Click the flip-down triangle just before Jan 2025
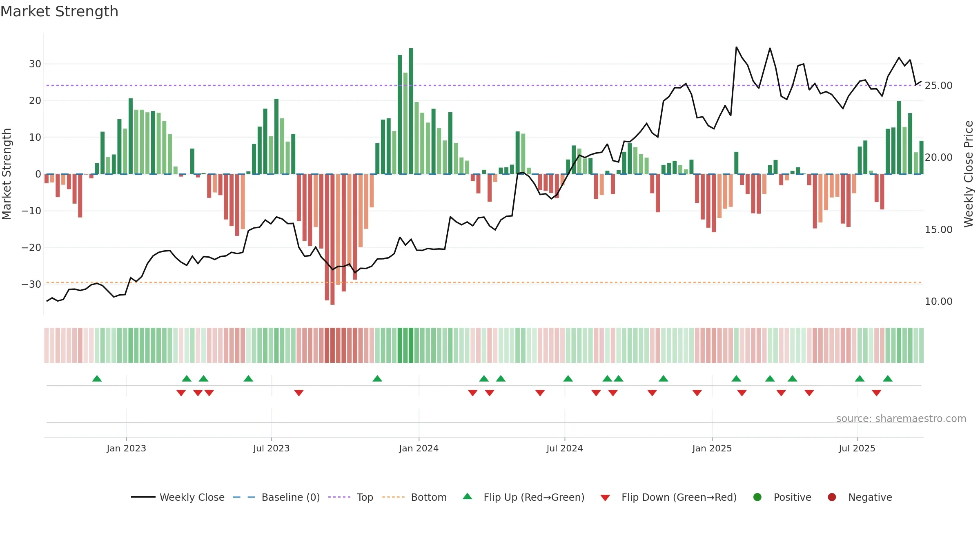980x551 pixels. pos(697,393)
